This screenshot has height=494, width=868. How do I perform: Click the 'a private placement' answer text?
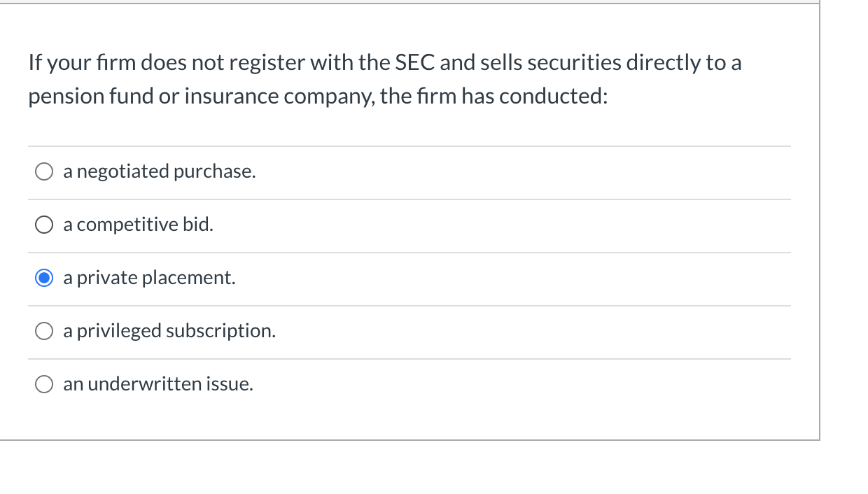tap(148, 277)
